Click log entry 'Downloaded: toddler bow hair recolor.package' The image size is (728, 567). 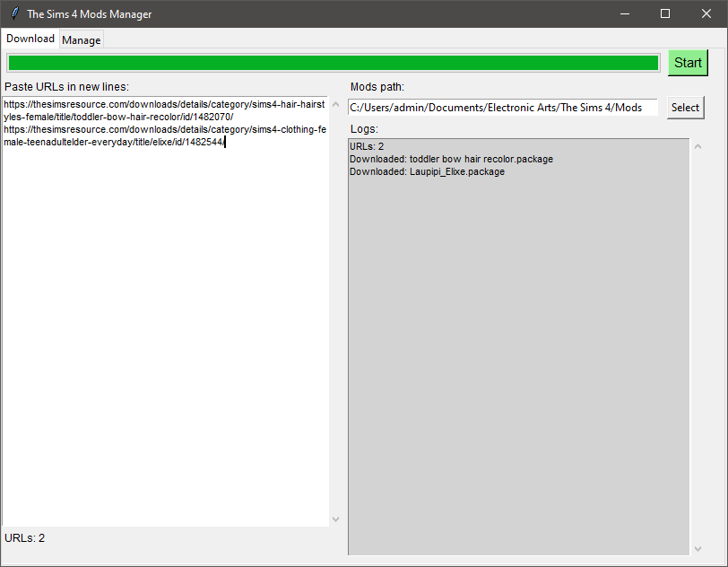coord(451,159)
